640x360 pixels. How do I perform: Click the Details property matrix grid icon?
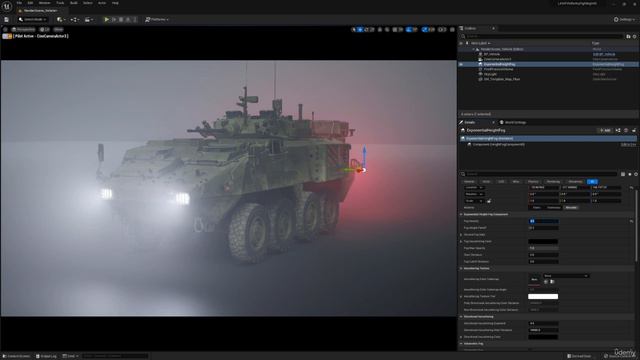pyautogui.click(x=623, y=174)
